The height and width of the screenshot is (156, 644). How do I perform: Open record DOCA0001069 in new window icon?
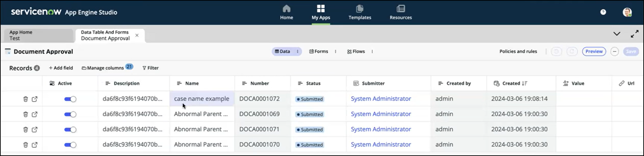(35, 114)
